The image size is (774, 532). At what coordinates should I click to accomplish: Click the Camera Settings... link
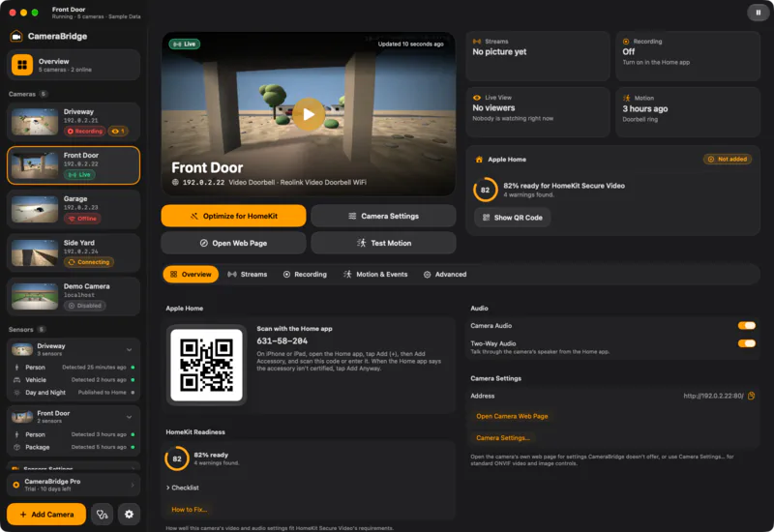(x=503, y=438)
